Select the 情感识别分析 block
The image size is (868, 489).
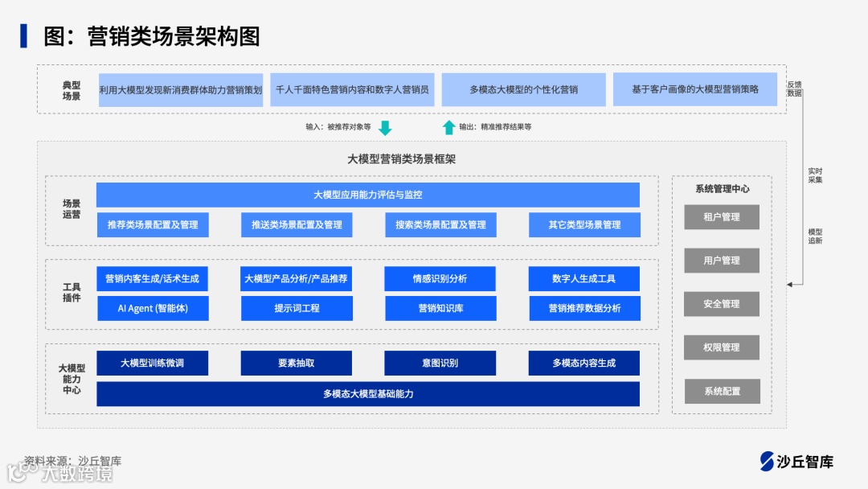[x=440, y=278]
